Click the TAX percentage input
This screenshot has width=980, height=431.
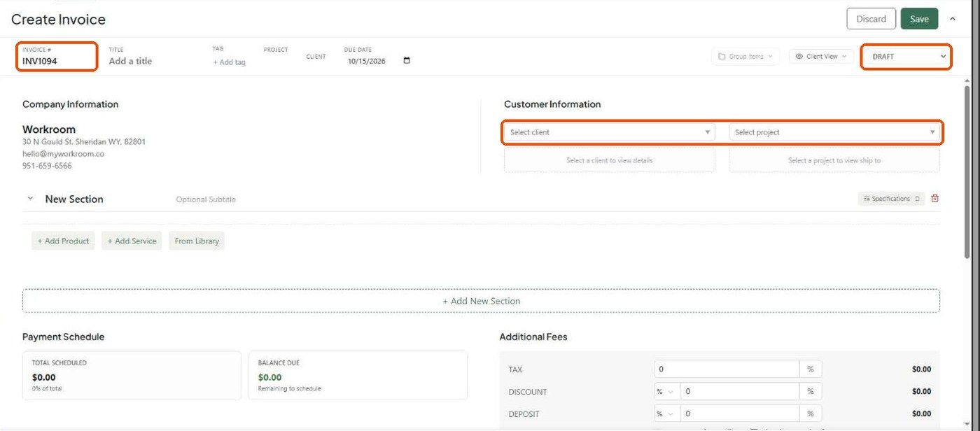point(727,369)
